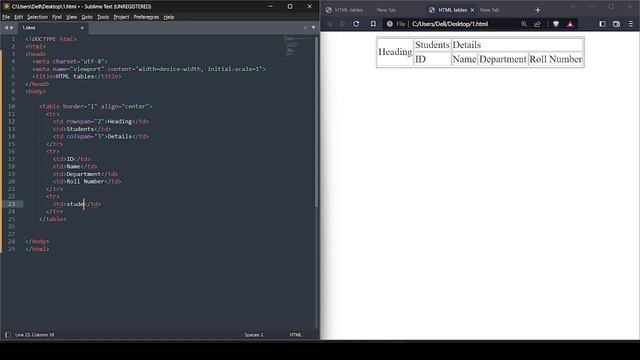640x360 pixels.
Task: Change indentation via Spaces: 2
Action: 254,335
